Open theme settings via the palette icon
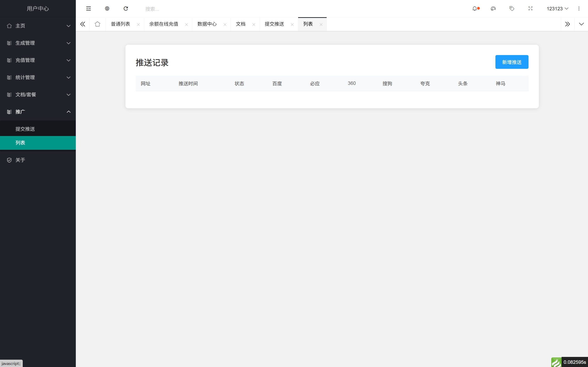This screenshot has width=588, height=367. click(493, 8)
